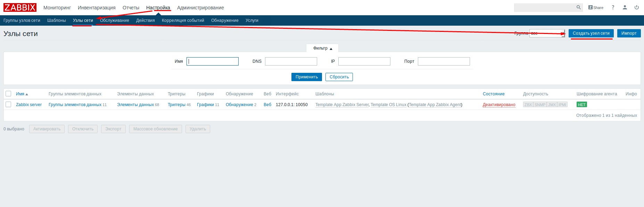644x207 pixels.
Task: Go to Группы узлов сети submenu
Action: click(x=22, y=20)
